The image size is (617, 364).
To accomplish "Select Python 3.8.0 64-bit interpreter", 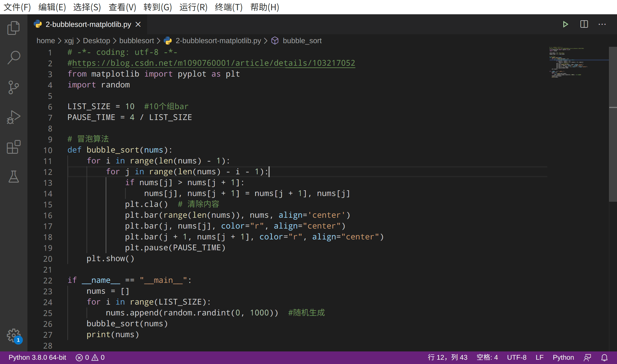I will click(37, 357).
